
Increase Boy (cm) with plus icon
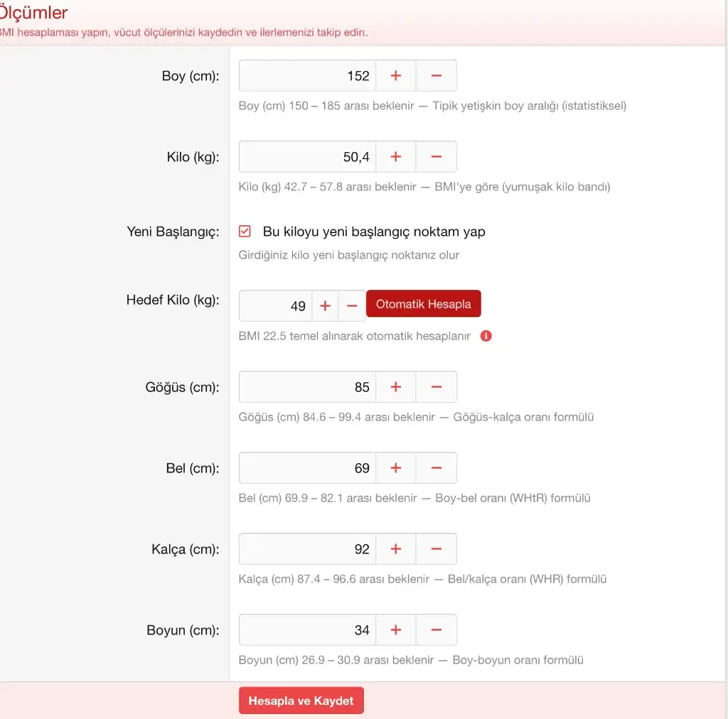pyautogui.click(x=395, y=76)
